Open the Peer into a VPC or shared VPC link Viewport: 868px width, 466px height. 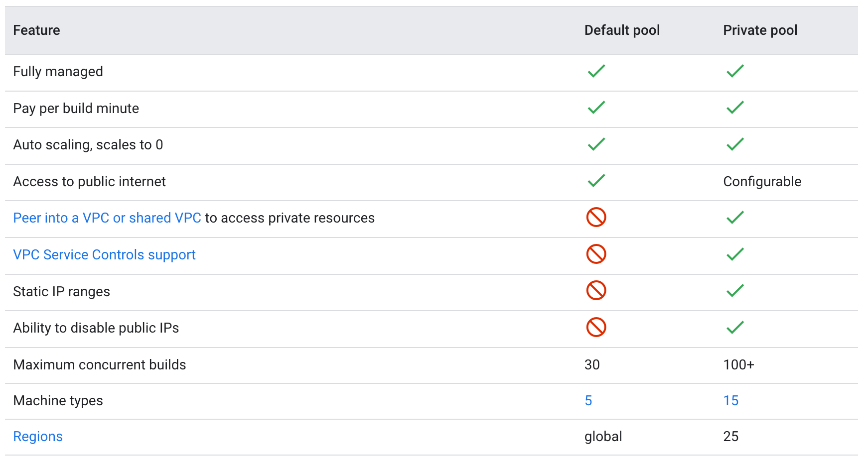click(x=107, y=218)
